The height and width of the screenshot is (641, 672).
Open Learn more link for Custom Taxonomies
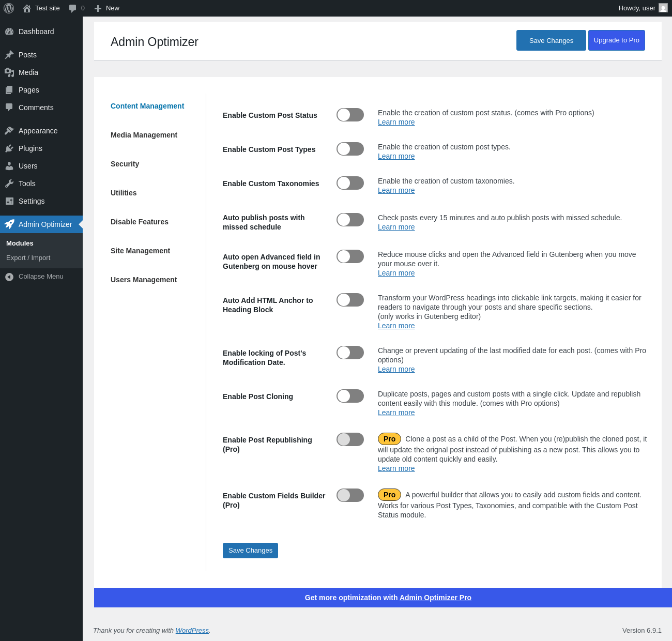[x=396, y=190]
